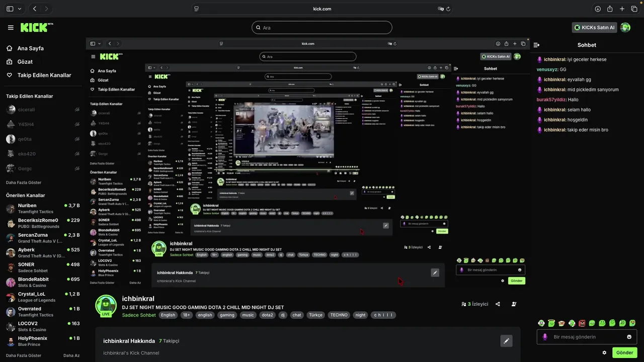The image size is (644, 362).
Task: Click the stream video player
Action: click(x=308, y=164)
